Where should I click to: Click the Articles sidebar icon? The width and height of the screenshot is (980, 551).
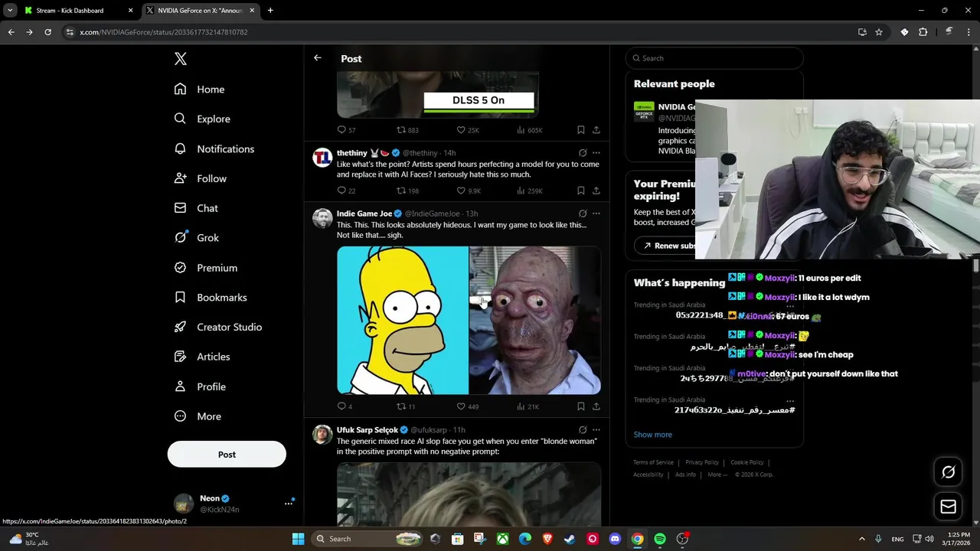180,357
